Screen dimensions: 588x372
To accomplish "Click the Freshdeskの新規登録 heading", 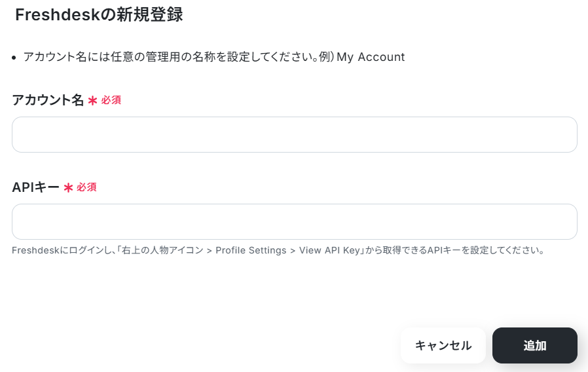I will point(99,15).
